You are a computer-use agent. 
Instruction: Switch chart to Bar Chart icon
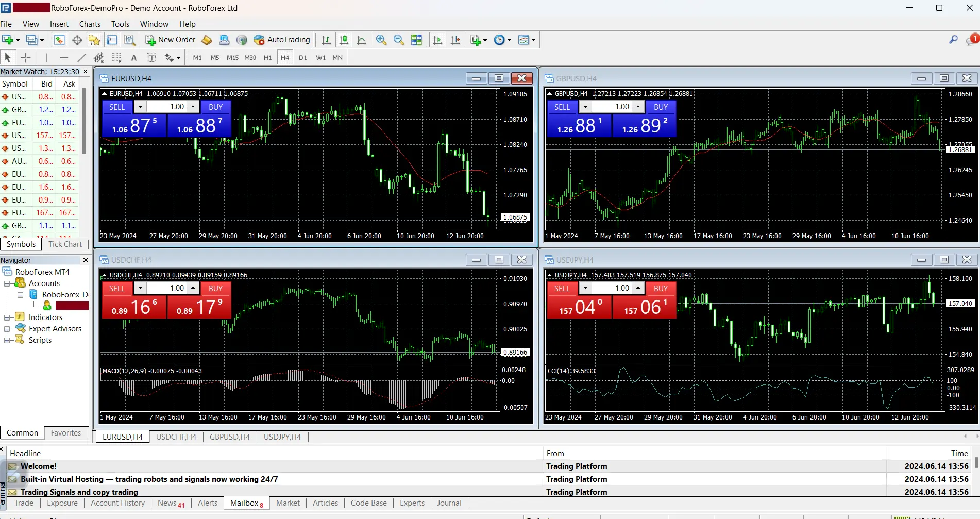click(x=326, y=40)
